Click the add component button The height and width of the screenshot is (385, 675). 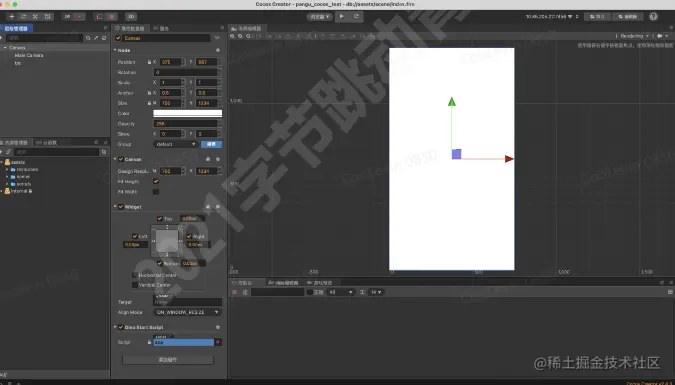coord(168,360)
